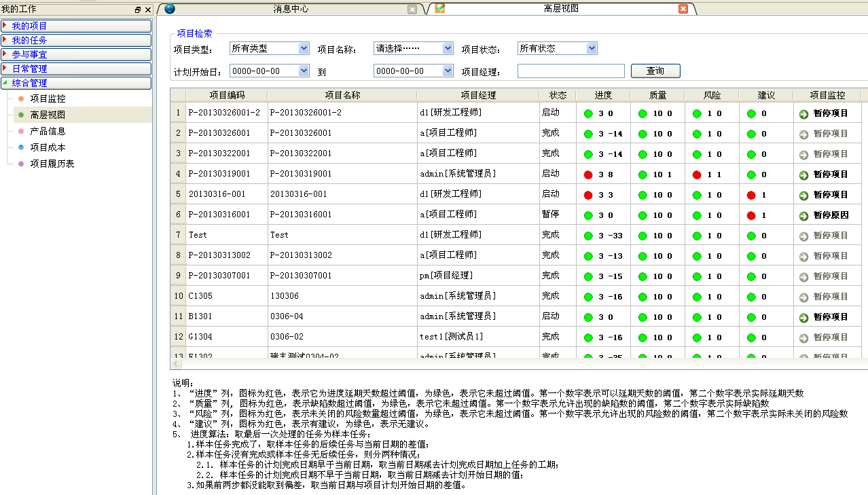Click the project name cell 0306-02

(x=342, y=337)
